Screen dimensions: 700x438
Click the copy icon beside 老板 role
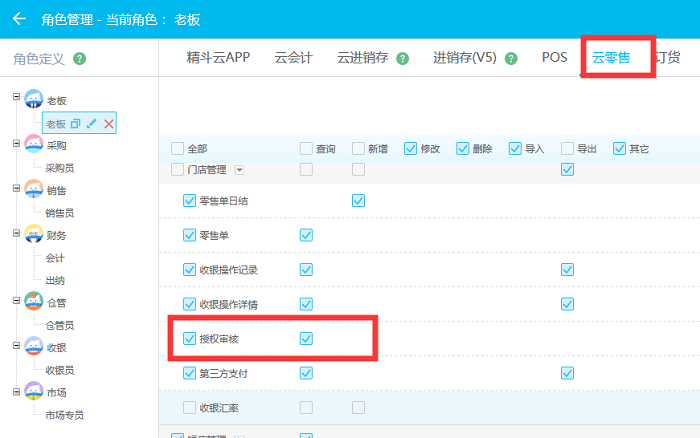pos(75,123)
